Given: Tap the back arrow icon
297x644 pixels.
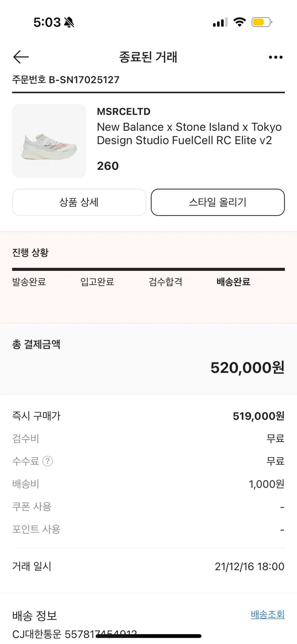Looking at the screenshot, I should tap(21, 57).
